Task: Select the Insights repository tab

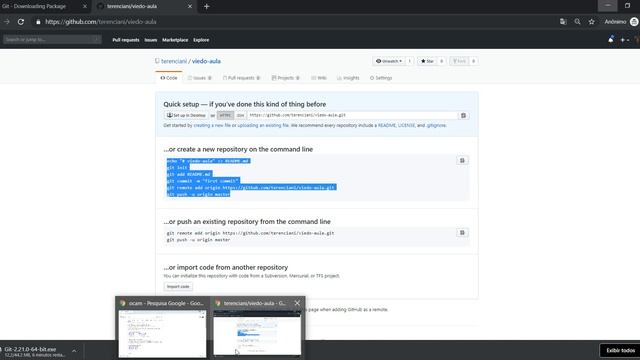Action: [x=348, y=78]
